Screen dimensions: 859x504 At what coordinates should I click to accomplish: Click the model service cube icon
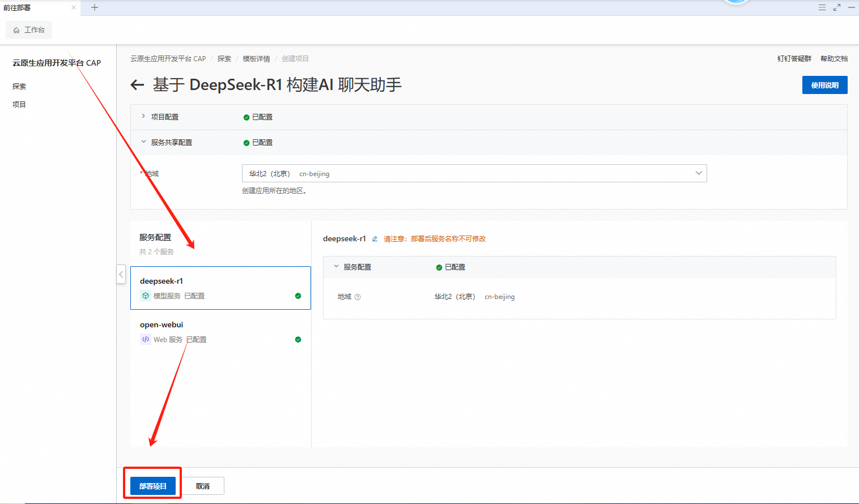[x=146, y=296]
